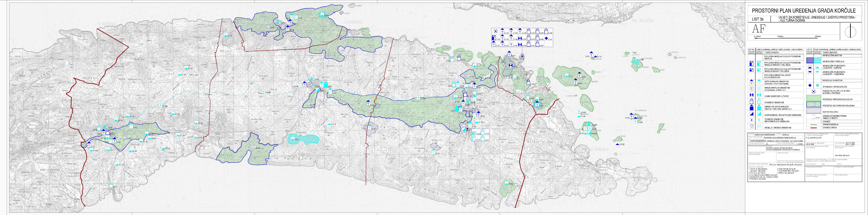The height and width of the screenshot is (215, 868).
Task: Click the 2.3-01 fortress symbol in inset grid
Action: tap(520, 38)
